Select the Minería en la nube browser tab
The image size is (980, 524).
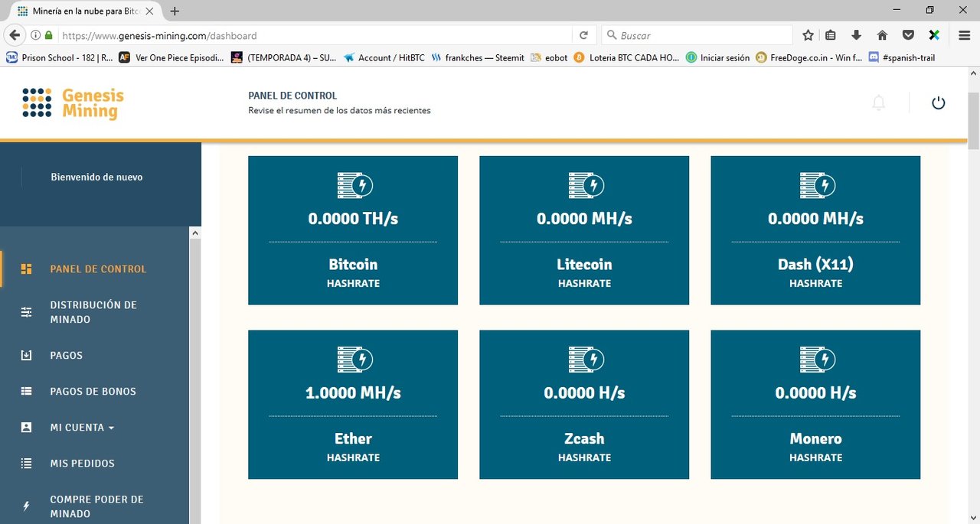tap(86, 11)
